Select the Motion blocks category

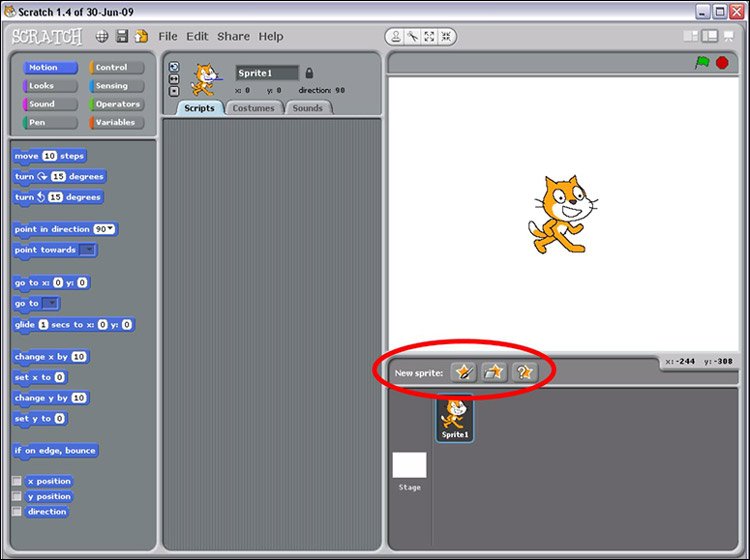pos(50,67)
